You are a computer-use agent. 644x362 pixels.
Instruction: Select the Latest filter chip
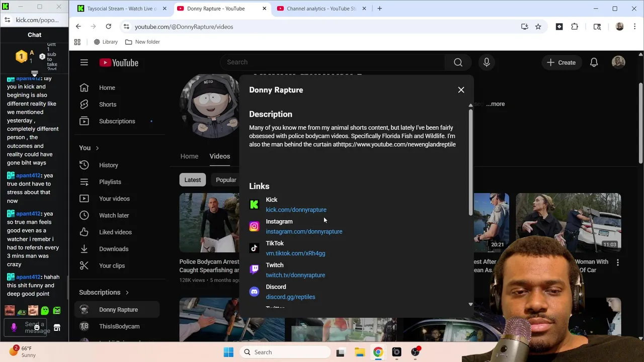pos(193,180)
